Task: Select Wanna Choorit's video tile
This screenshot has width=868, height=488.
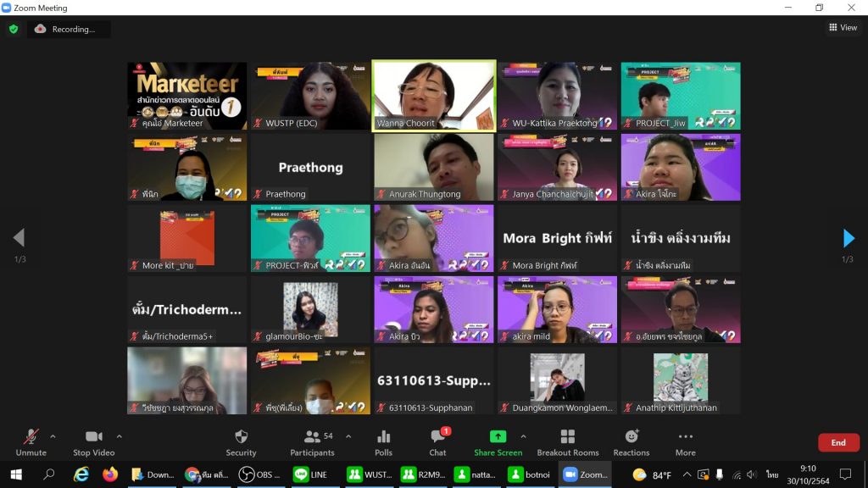Action: tap(434, 95)
